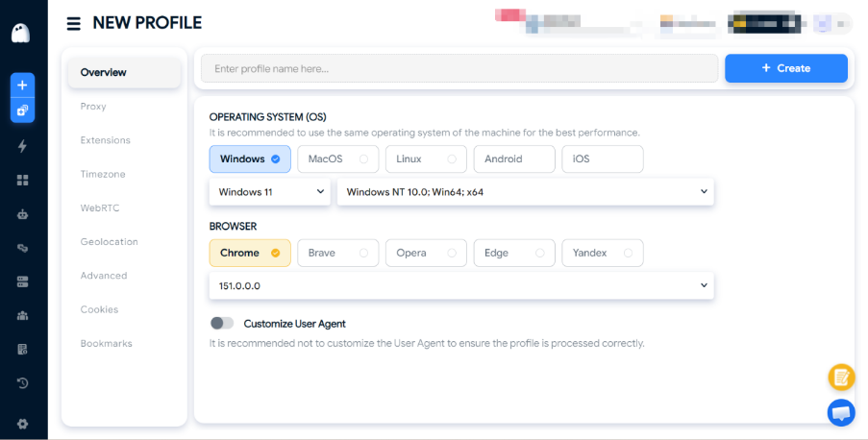Switch to the Geolocation tab
The image size is (868, 440).
point(109,241)
